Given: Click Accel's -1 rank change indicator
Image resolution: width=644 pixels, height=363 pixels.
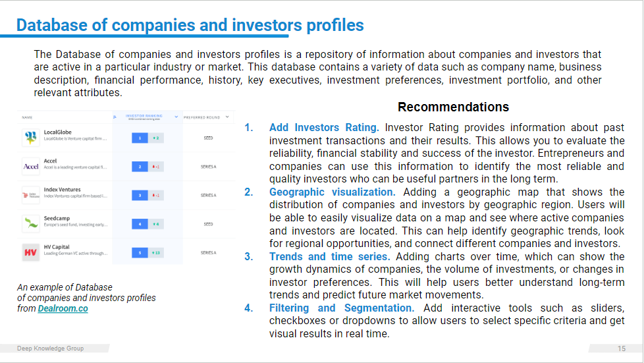Looking at the screenshot, I should pyautogui.click(x=157, y=167).
